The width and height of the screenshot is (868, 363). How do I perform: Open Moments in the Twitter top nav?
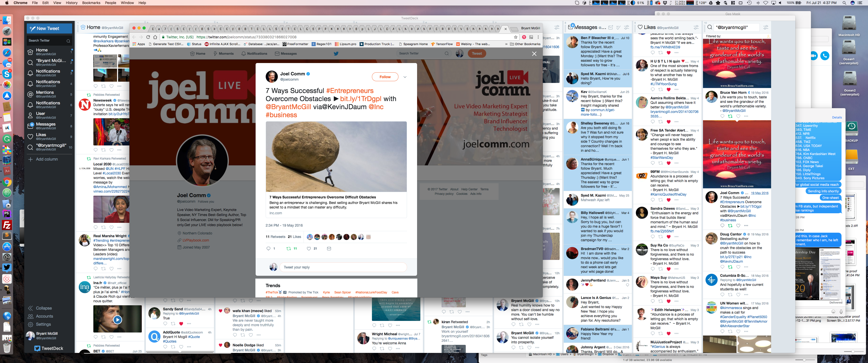pyautogui.click(x=223, y=53)
